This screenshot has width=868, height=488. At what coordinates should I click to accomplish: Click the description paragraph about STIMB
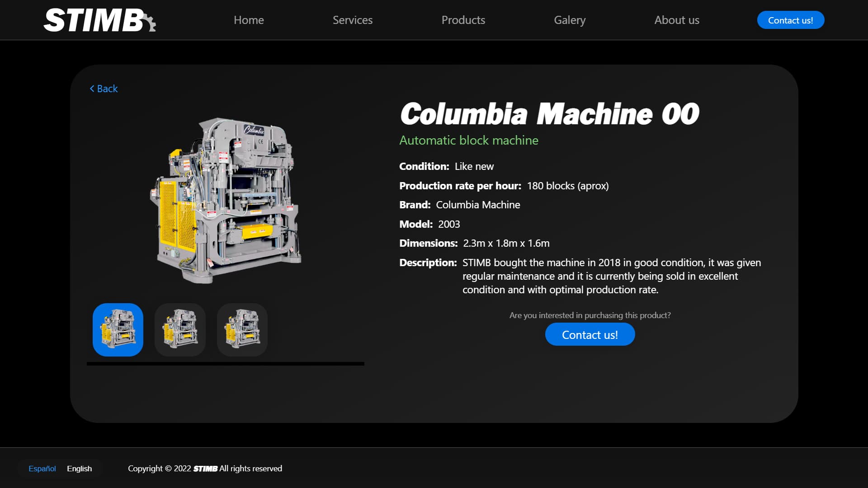[x=612, y=276]
